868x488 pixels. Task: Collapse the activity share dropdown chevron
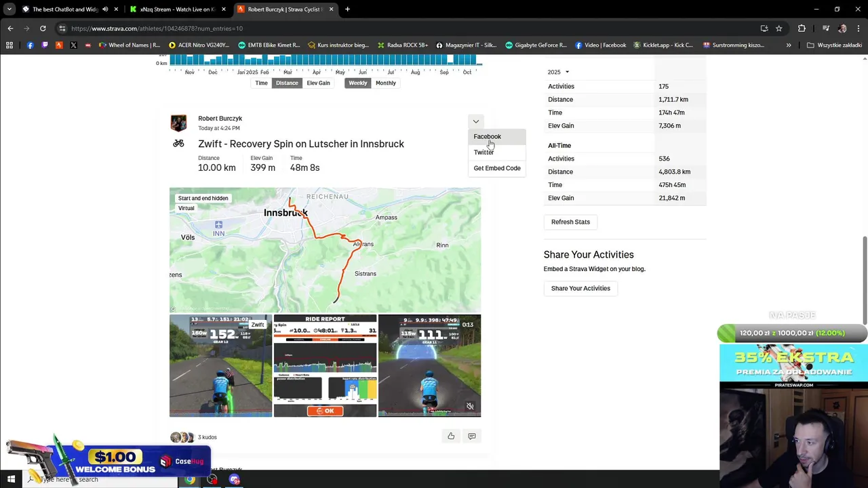point(476,122)
